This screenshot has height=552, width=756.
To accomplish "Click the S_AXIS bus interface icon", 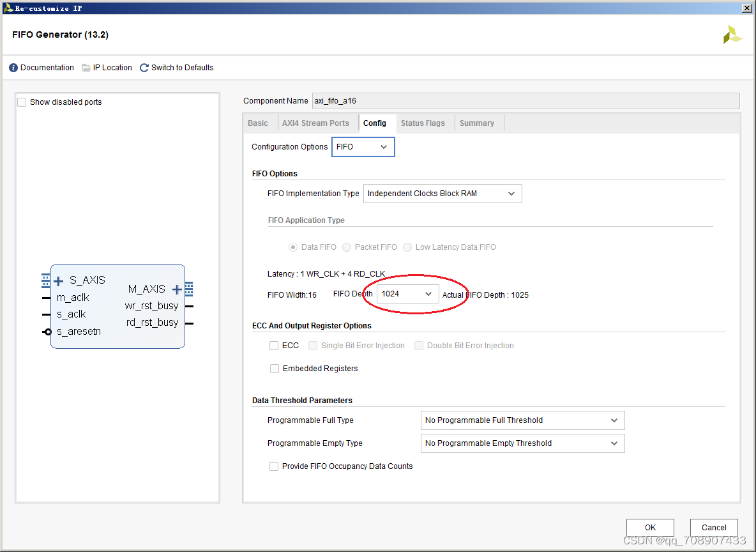I will [45, 280].
